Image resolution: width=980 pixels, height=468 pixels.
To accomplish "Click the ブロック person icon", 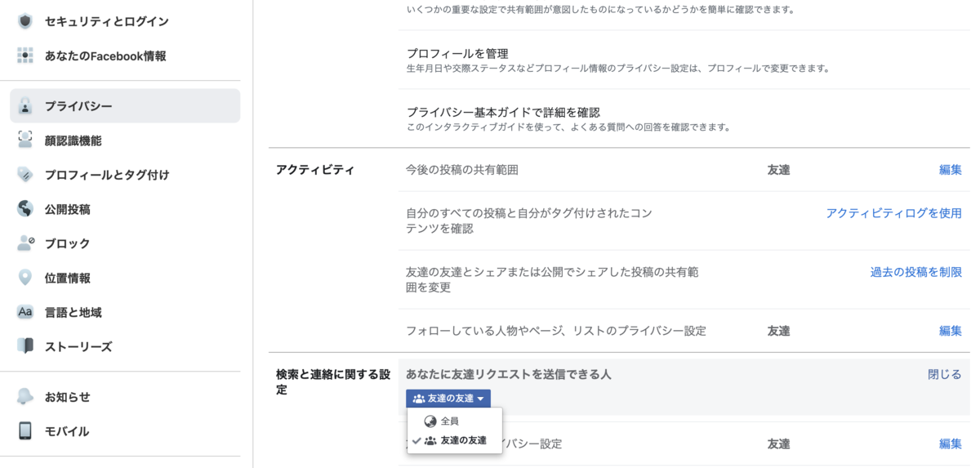I will pyautogui.click(x=25, y=243).
